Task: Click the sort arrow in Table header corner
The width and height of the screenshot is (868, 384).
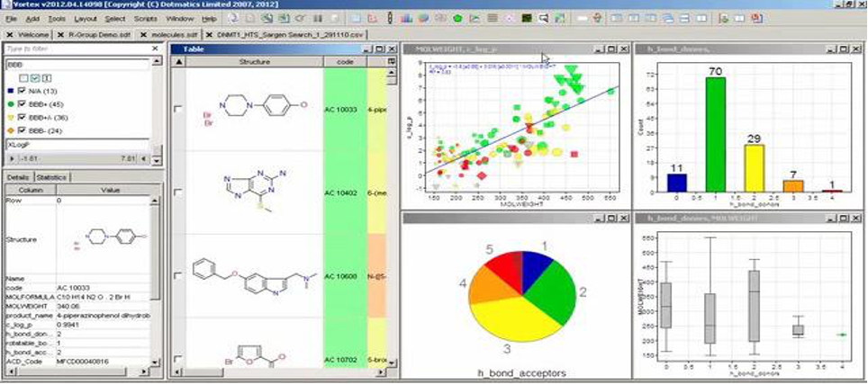Action: 177,62
